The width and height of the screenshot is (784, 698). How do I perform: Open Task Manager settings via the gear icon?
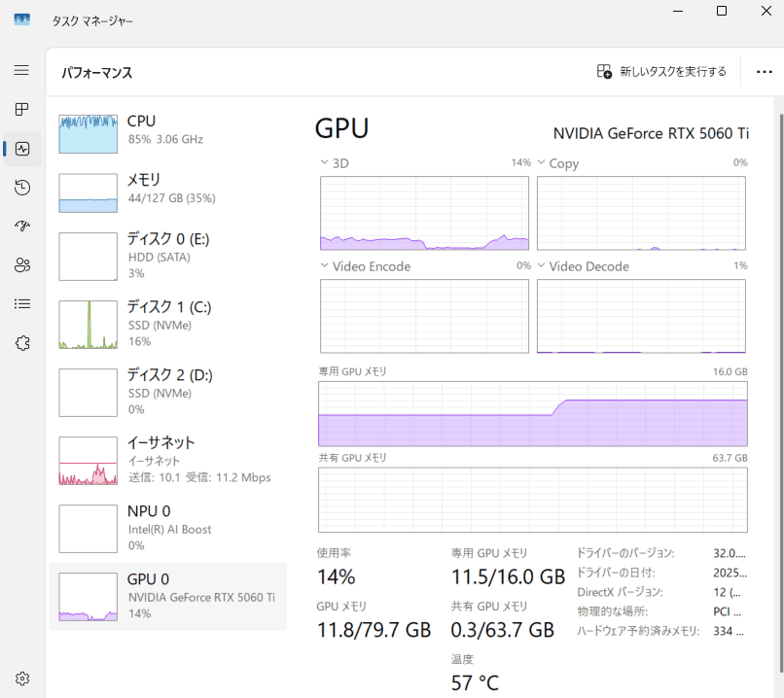pos(21,678)
